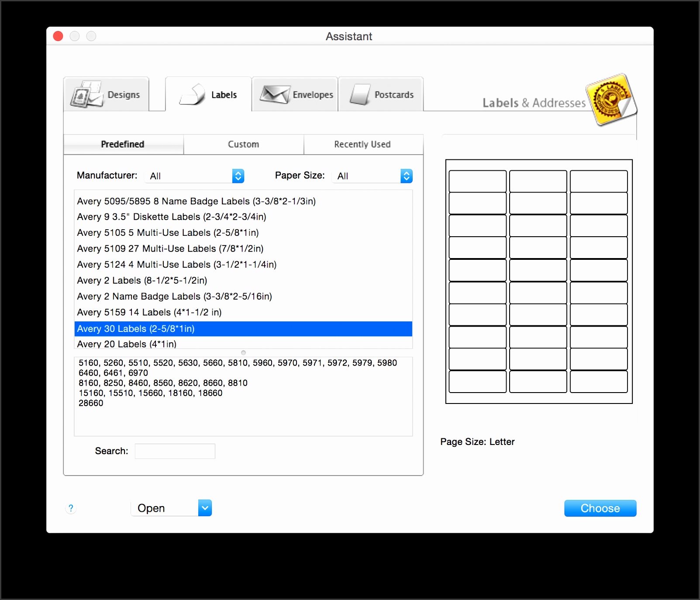Image resolution: width=700 pixels, height=600 pixels.
Task: Open the Paper Size dropdown
Action: (372, 176)
